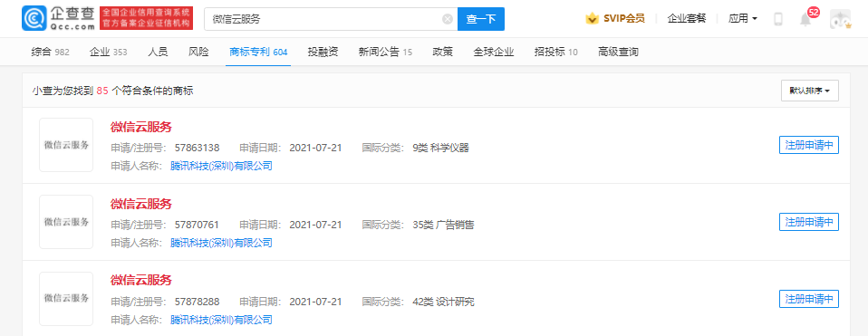The width and height of the screenshot is (868, 336).
Task: Click 注册申请中 status for 57870761
Action: tap(809, 222)
